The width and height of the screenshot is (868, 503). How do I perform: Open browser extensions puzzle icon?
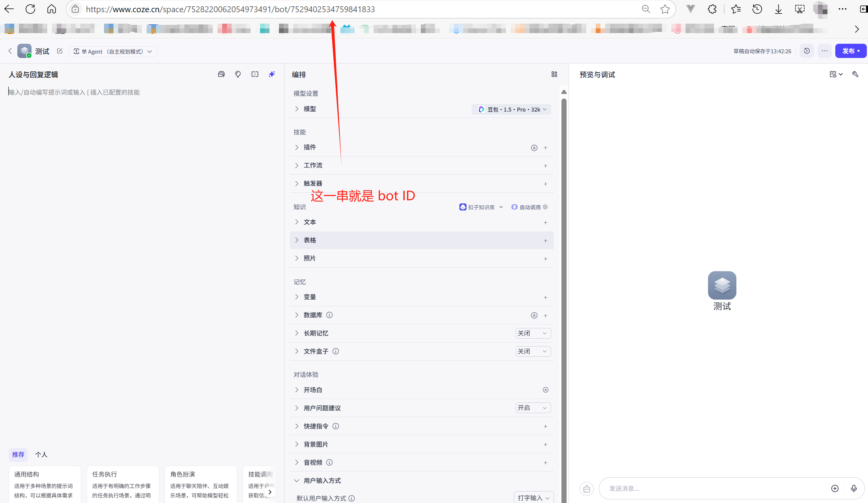tap(712, 9)
